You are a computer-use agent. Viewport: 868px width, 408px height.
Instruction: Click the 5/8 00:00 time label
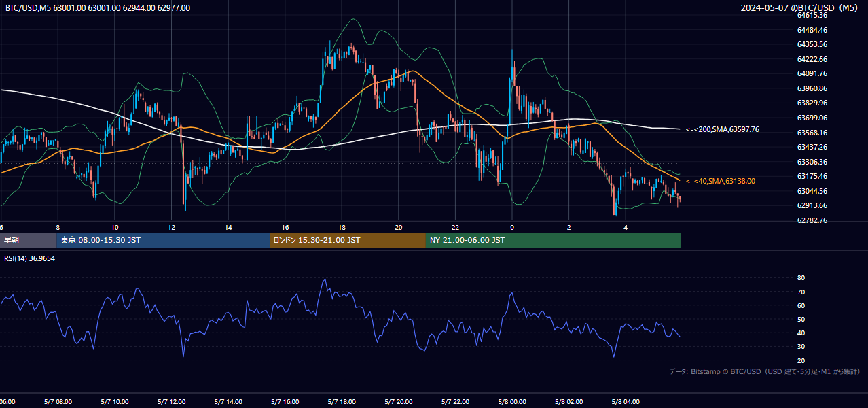tap(512, 402)
